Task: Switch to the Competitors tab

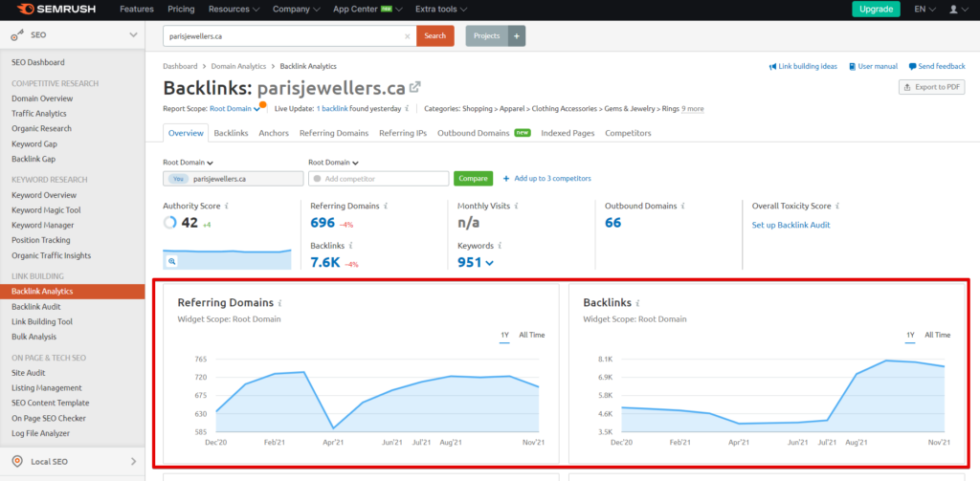Action: [x=628, y=133]
